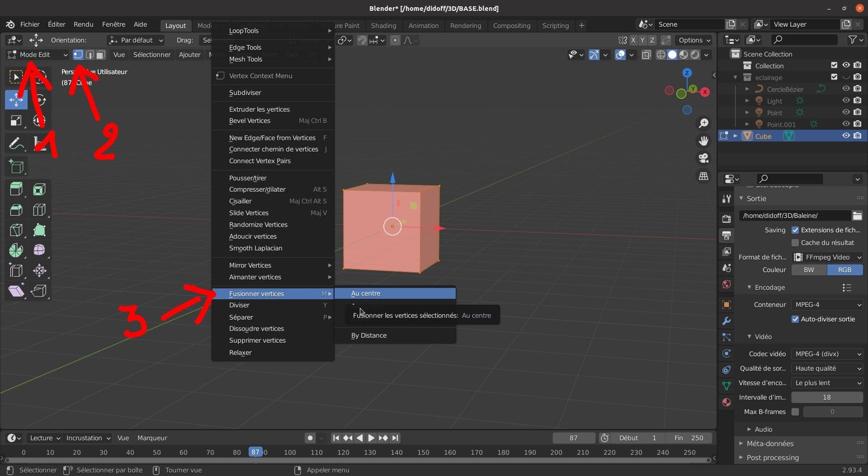Open Codec vidéo MPEG-4 (divx) dropdown
Screen dimensions: 868x476
tap(827, 354)
